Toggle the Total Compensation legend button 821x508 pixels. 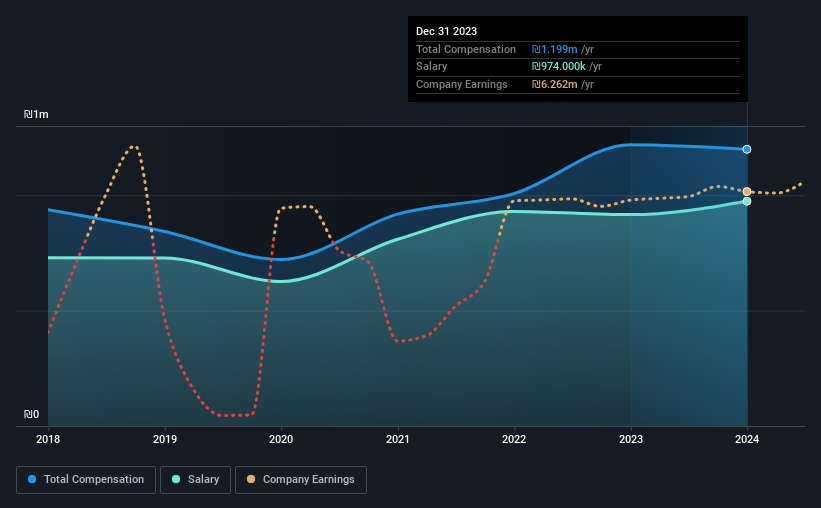[x=86, y=480]
